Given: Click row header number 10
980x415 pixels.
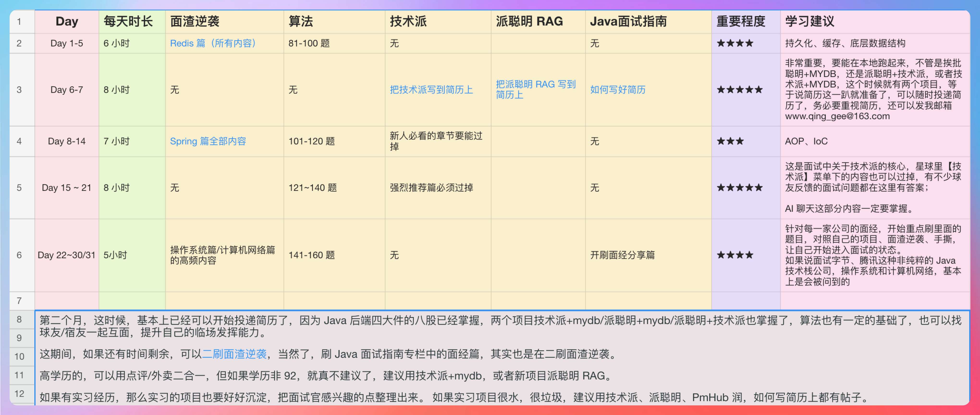Looking at the screenshot, I should tap(19, 356).
